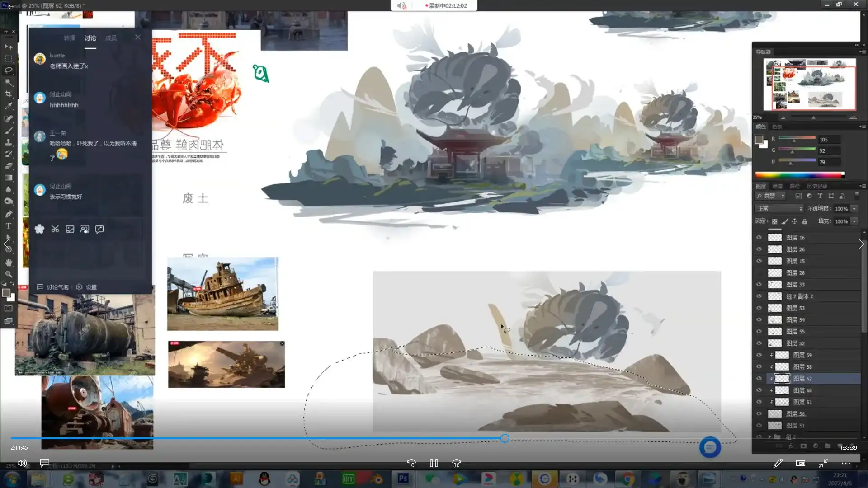Select the Type tool
The height and width of the screenshot is (488, 868).
8,226
